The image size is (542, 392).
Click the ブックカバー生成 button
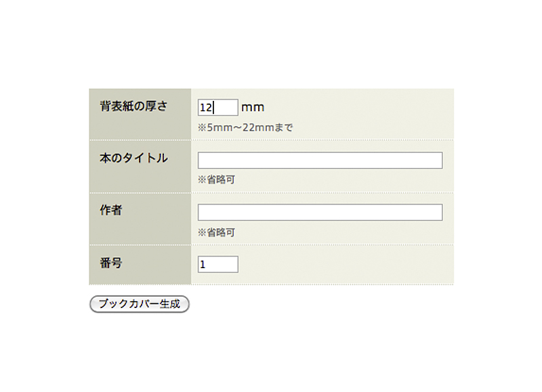140,304
